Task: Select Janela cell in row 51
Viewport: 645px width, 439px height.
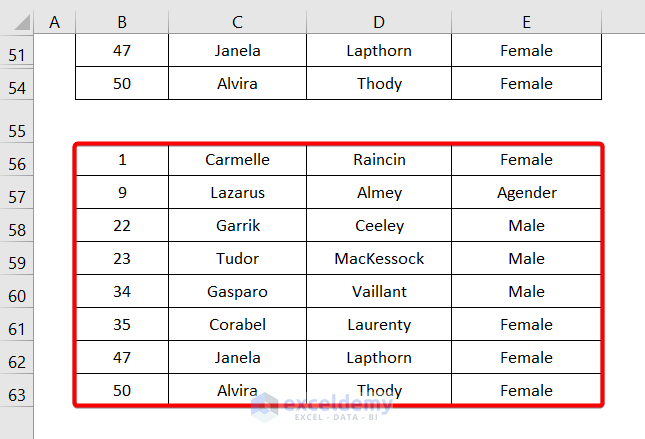Action: pyautogui.click(x=237, y=51)
